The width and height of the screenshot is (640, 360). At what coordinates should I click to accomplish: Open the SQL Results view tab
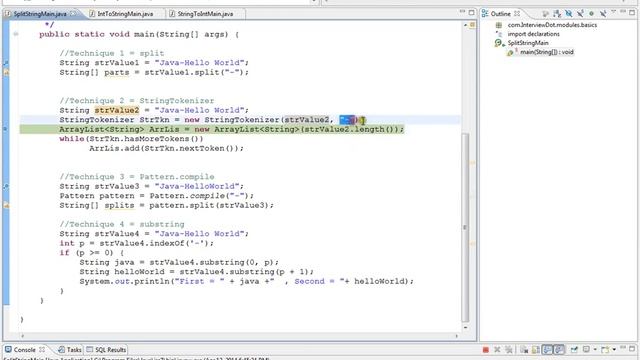point(106,350)
